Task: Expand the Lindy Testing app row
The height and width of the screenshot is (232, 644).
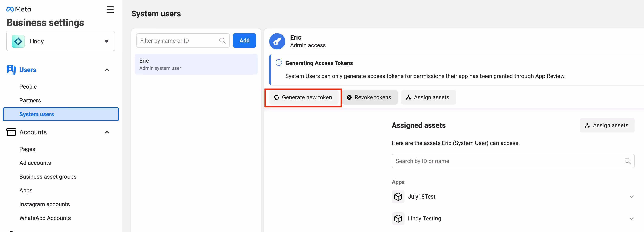Action: coord(631,218)
